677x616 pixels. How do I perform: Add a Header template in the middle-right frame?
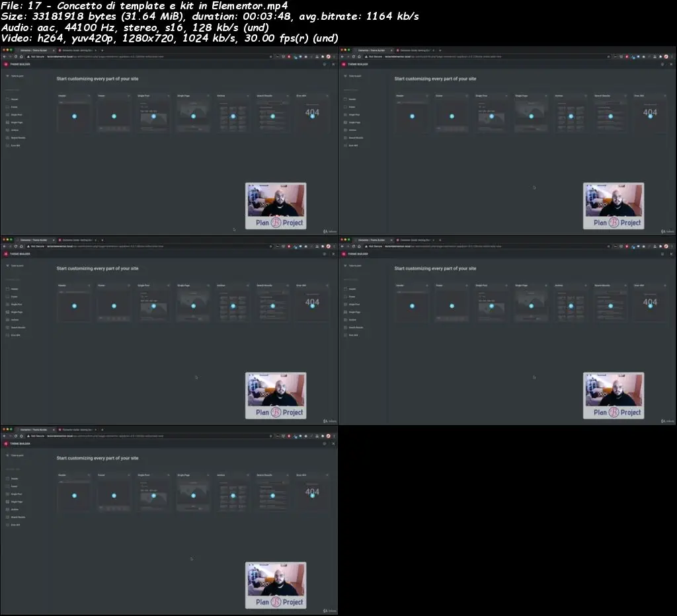click(x=412, y=305)
